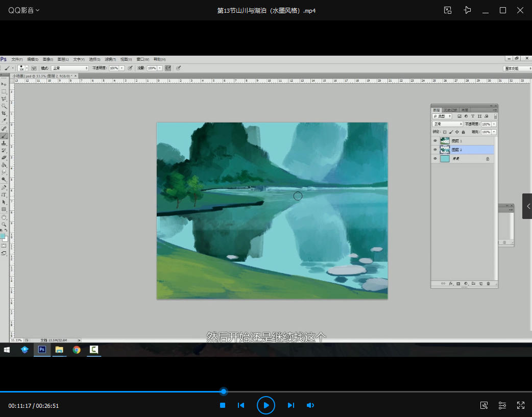Stop the video playback
The width and height of the screenshot is (532, 417).
(x=223, y=405)
